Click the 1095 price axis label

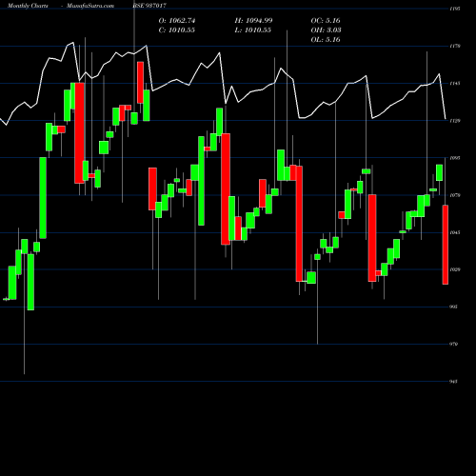pyautogui.click(x=455, y=158)
